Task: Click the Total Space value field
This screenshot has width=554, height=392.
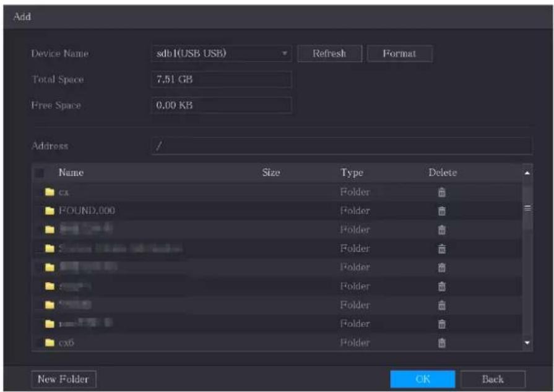Action: (x=222, y=79)
